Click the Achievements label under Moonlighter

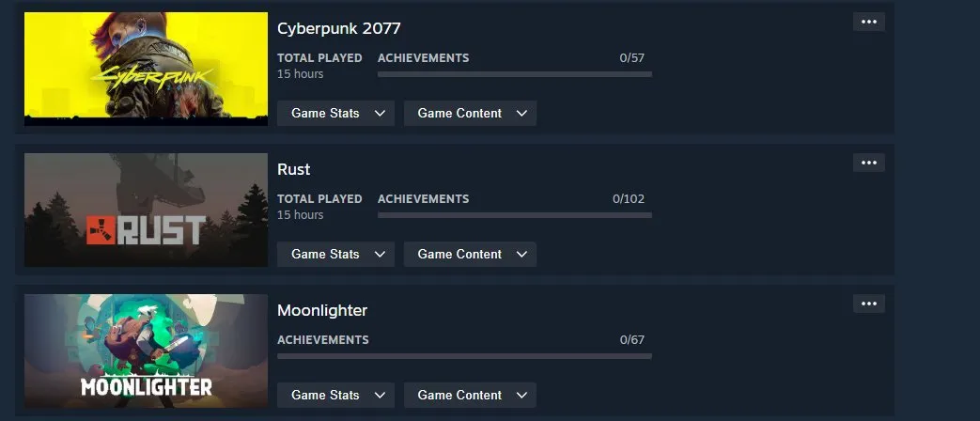[x=323, y=340]
